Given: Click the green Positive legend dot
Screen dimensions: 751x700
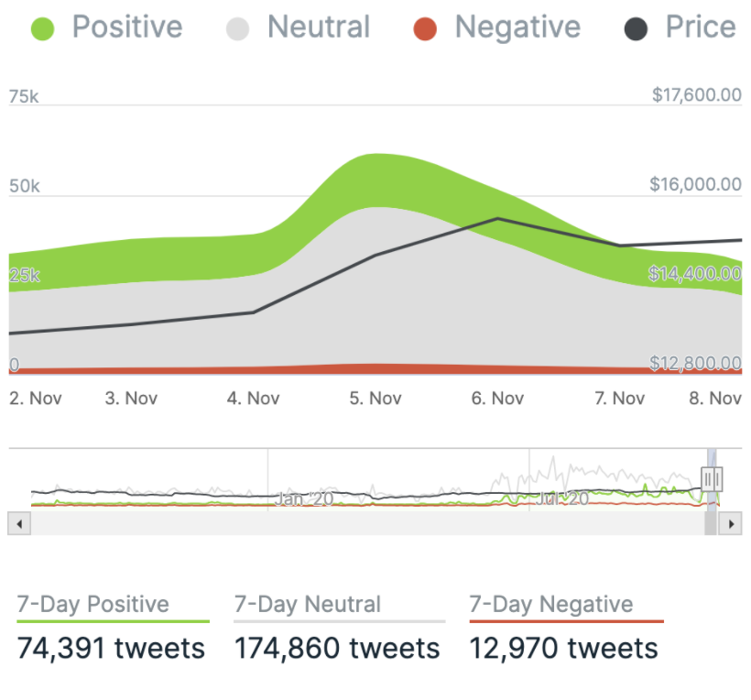Looking at the screenshot, I should [x=43, y=28].
